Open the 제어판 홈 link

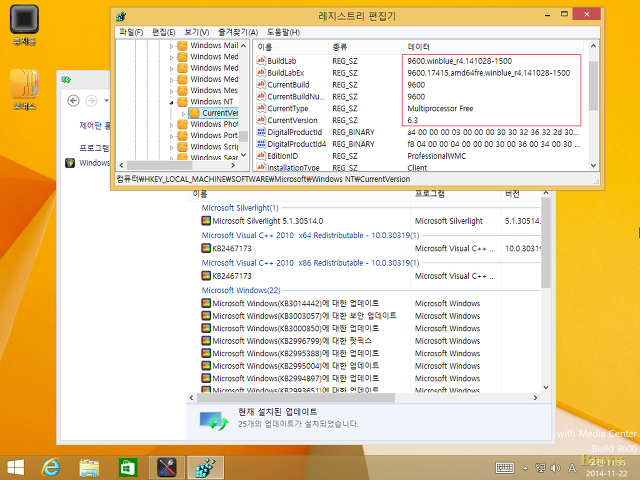click(94, 125)
